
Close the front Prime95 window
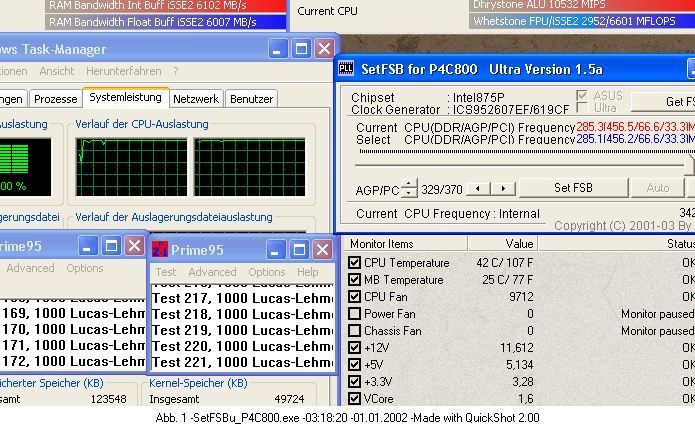point(322,250)
